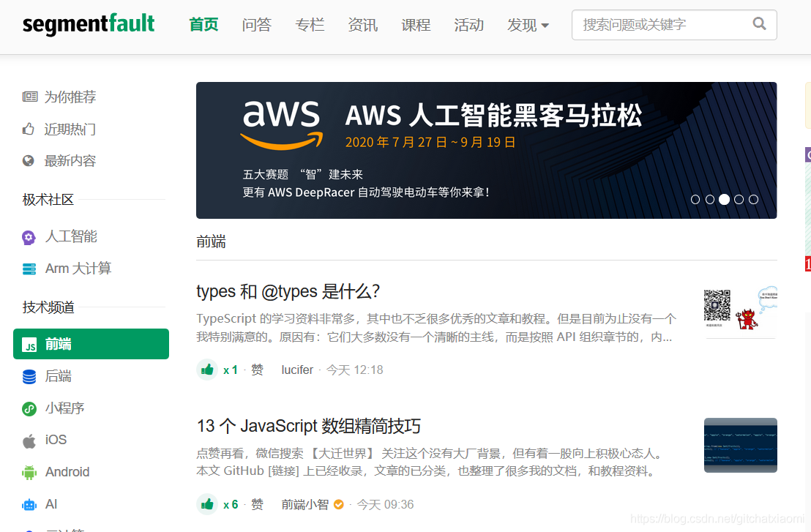Screen dimensions: 811x532
Task: Select the fifth carousel dot
Action: point(754,200)
